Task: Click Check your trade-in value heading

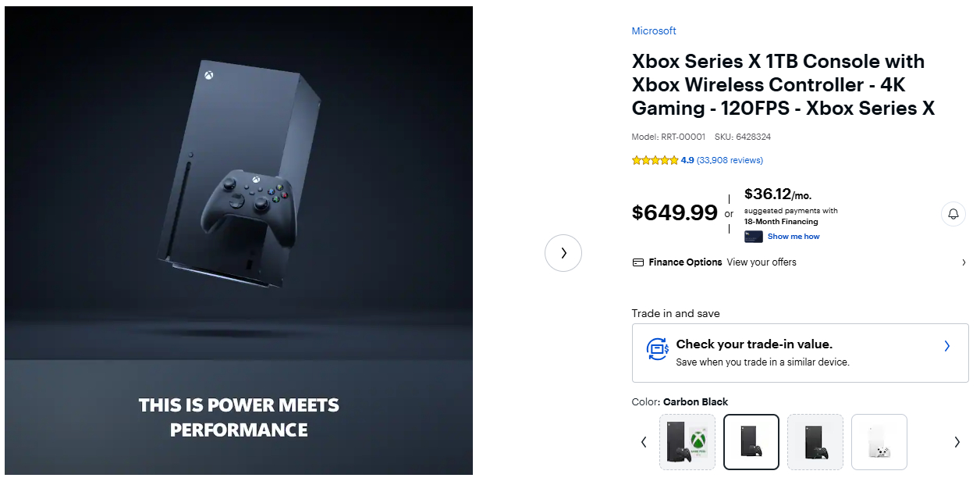Action: pyautogui.click(x=754, y=344)
